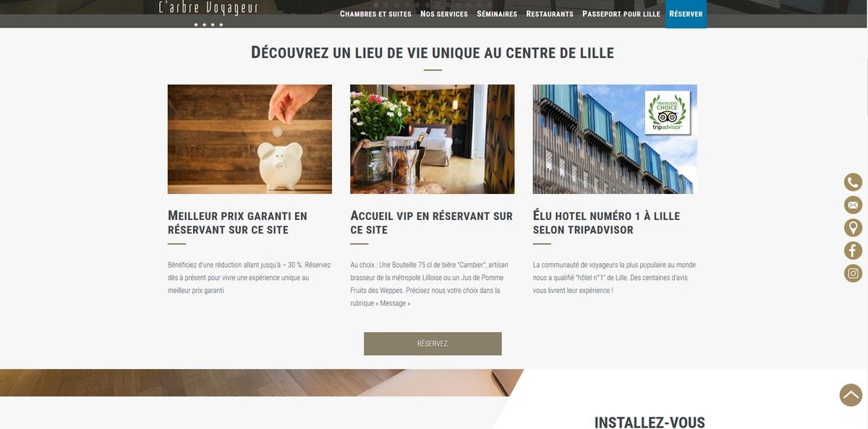Open the email envelope icon
This screenshot has width=868, height=429.
(853, 205)
